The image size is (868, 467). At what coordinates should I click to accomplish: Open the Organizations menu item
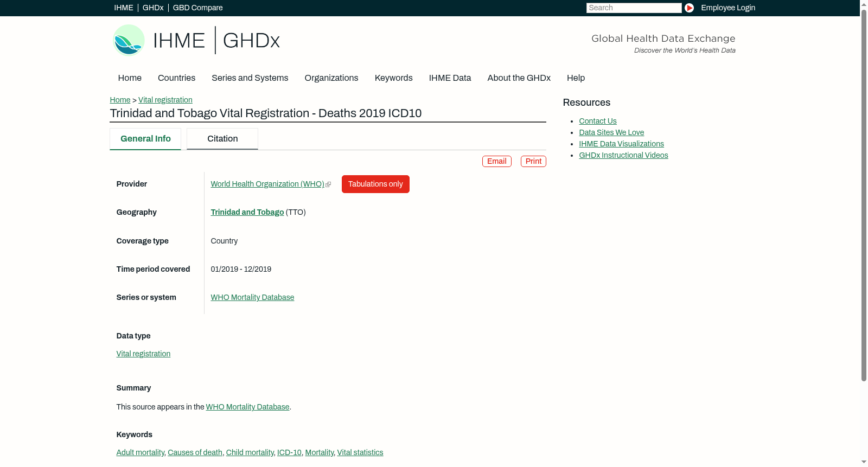(331, 78)
